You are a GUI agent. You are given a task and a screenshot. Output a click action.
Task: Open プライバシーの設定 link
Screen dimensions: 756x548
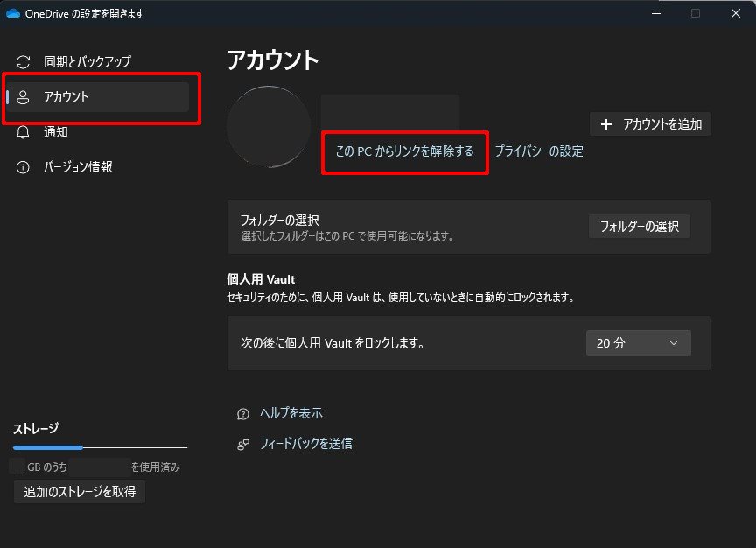click(x=539, y=151)
